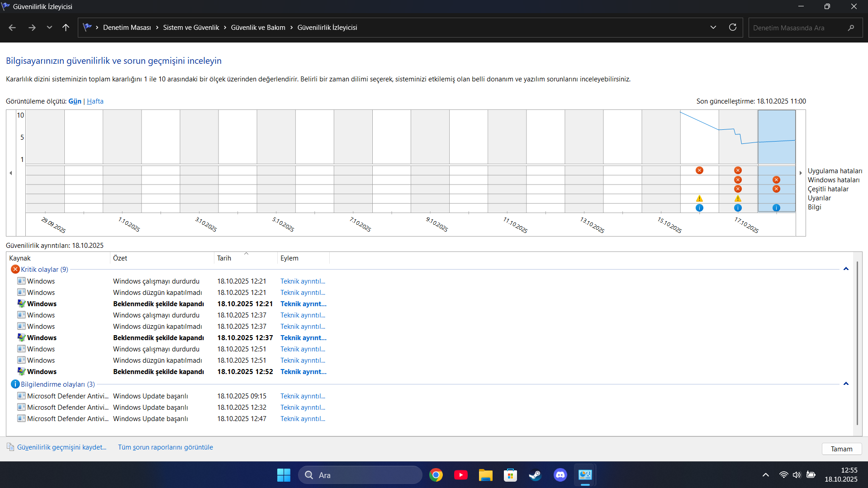Viewport: 868px width, 488px height.
Task: Open Steam from the taskbar
Action: tap(535, 475)
